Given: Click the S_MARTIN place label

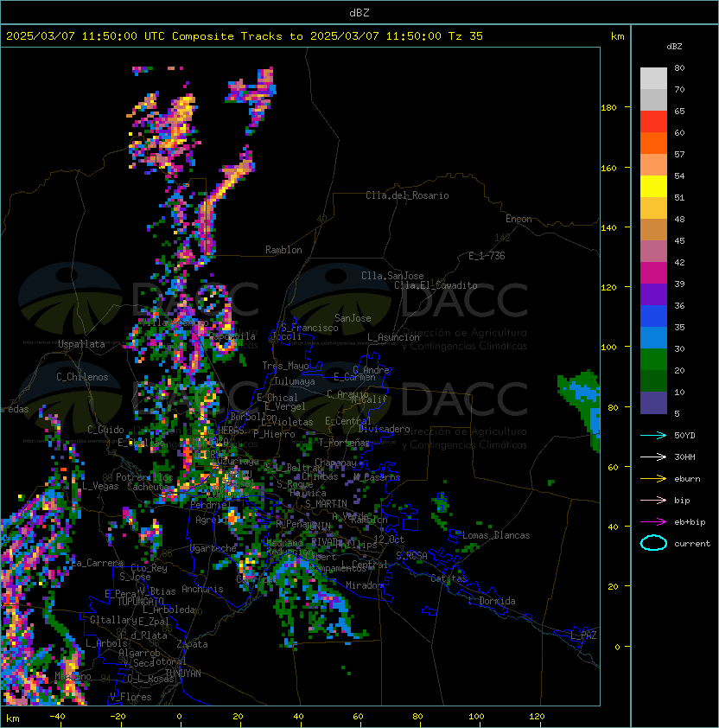Looking at the screenshot, I should (x=326, y=504).
